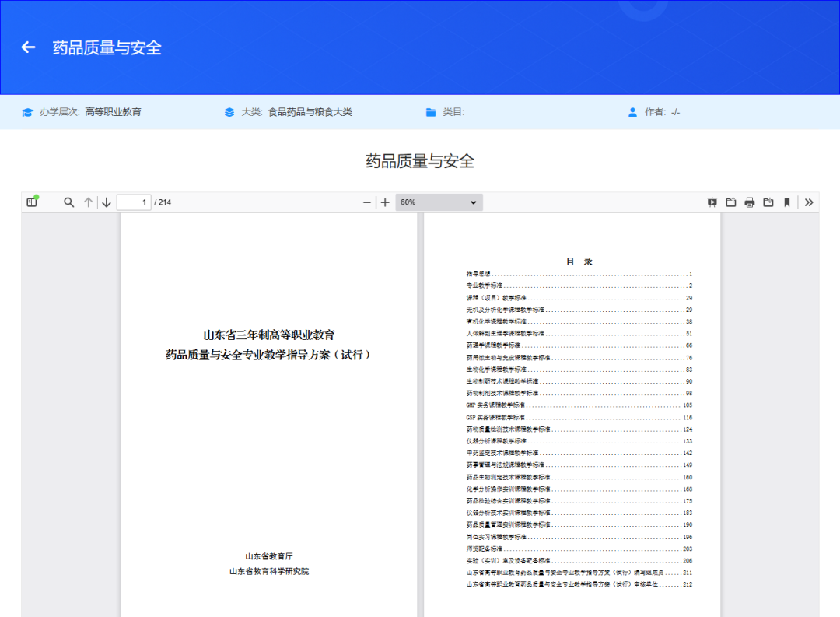Click the author person icon

click(632, 112)
